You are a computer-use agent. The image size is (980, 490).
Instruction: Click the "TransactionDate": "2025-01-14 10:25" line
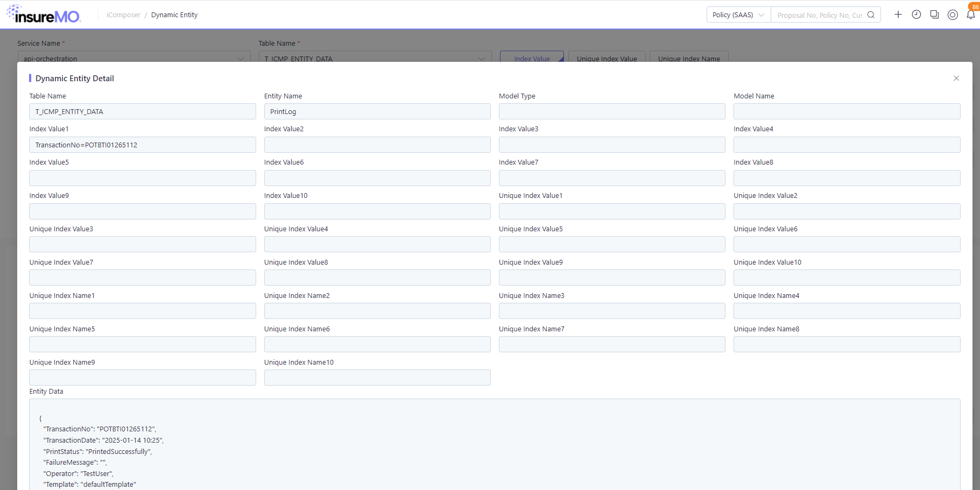coord(103,440)
